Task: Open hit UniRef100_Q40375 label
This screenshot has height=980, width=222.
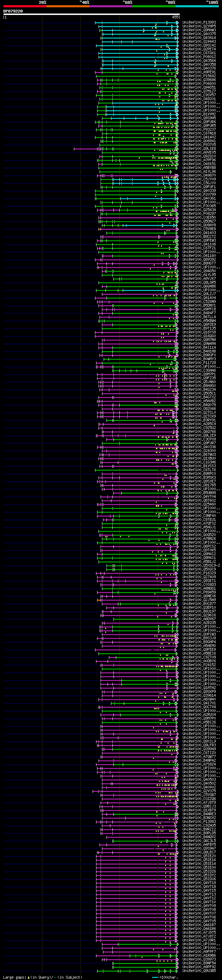Action: click(199, 34)
